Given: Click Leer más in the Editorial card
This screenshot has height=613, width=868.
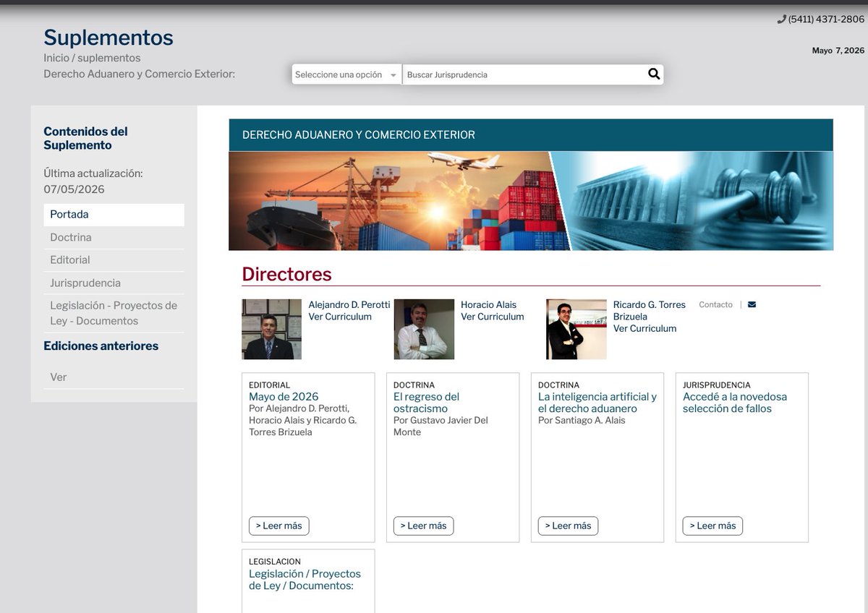Looking at the screenshot, I should [278, 526].
